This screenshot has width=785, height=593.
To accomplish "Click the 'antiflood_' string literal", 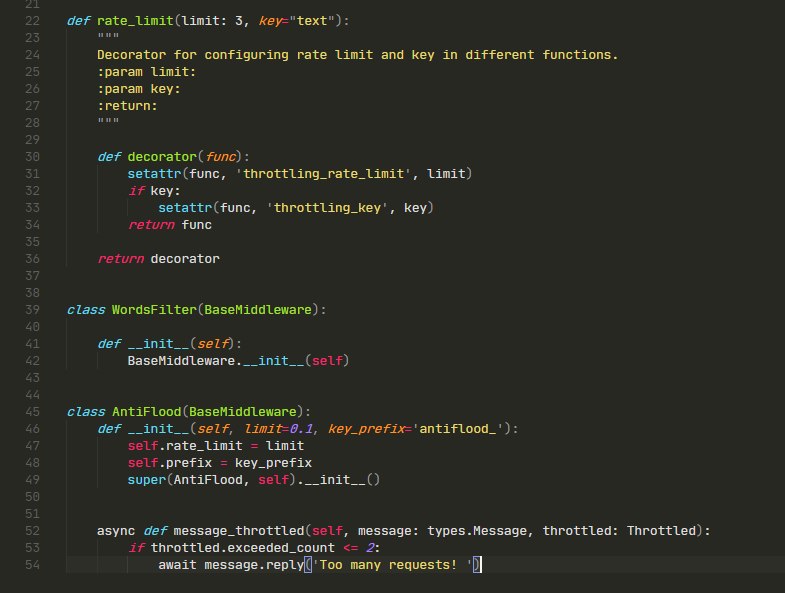I will point(458,429).
